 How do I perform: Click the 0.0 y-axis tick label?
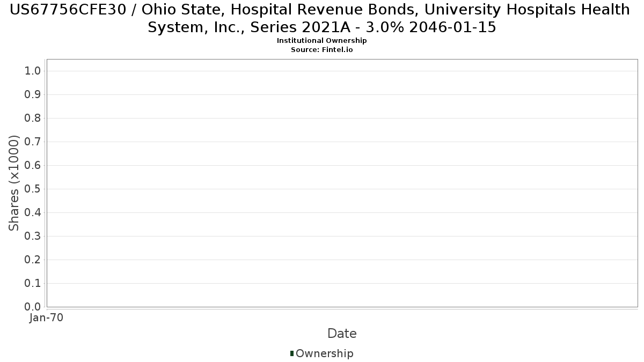tap(33, 307)
